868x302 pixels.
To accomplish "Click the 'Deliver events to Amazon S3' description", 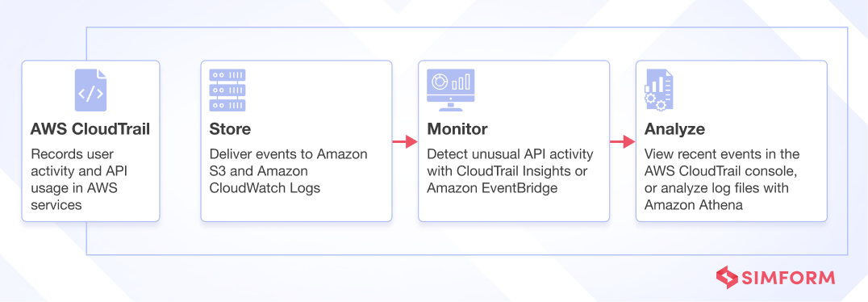I will click(288, 162).
